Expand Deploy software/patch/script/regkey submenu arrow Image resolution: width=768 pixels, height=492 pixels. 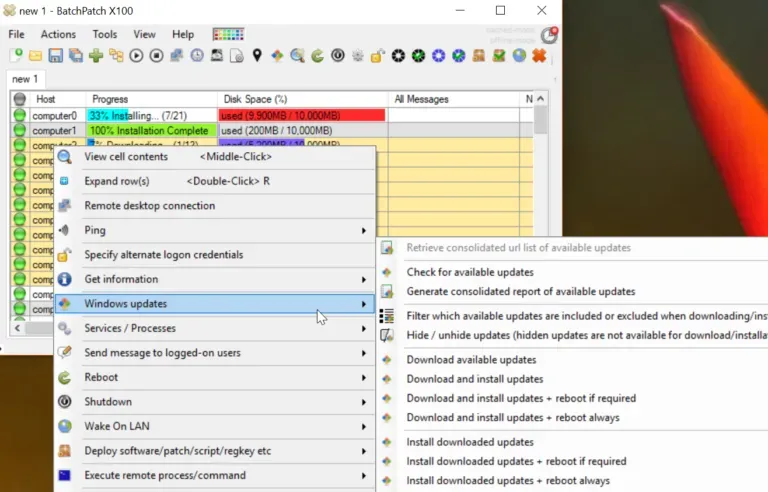(x=363, y=451)
